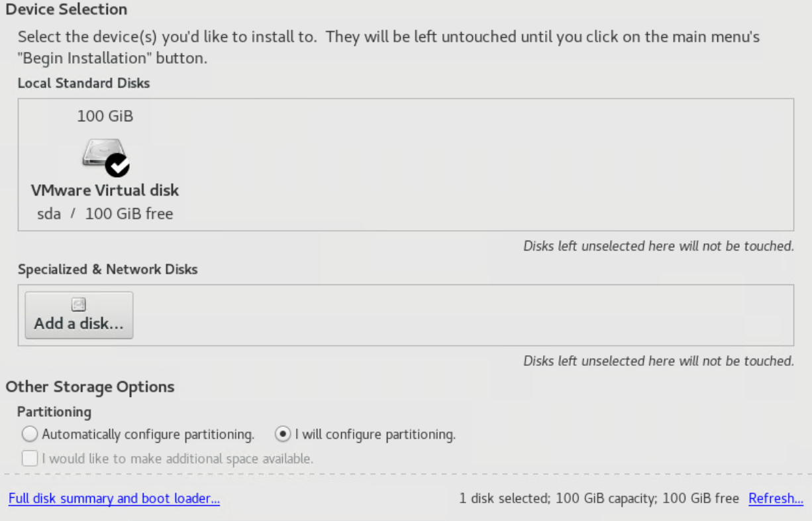Click the small disk icon above Add a disk
Viewport: 812px width, 521px height.
click(x=79, y=305)
